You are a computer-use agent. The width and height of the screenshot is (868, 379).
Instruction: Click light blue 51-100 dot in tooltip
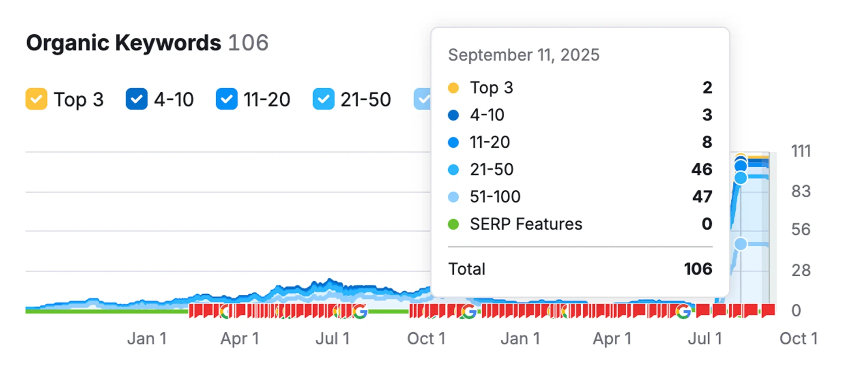pos(453,197)
